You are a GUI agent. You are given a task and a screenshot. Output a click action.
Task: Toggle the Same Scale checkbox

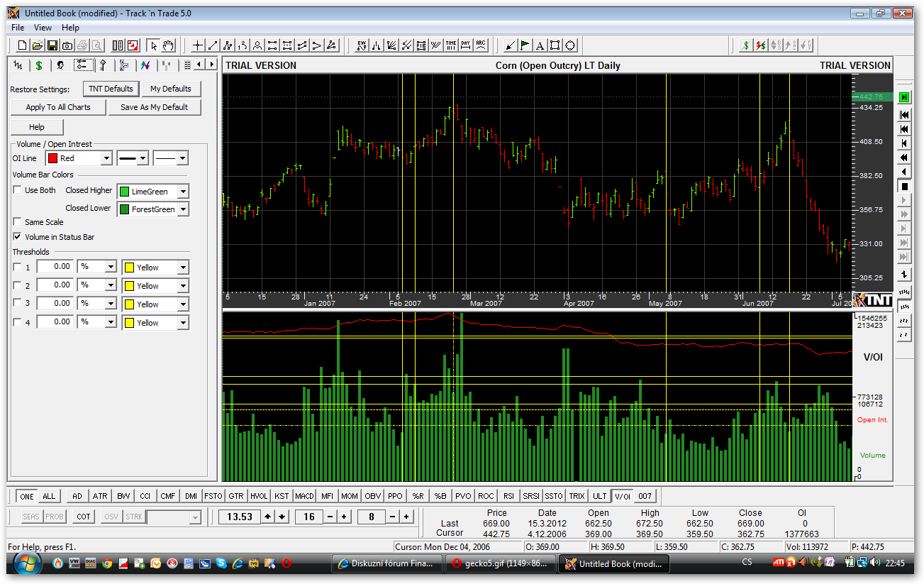(18, 222)
